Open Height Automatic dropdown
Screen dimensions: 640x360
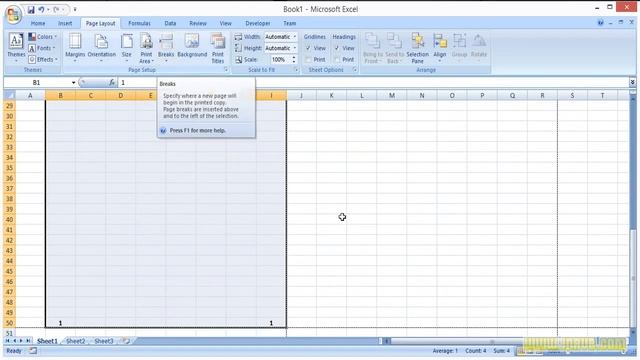(x=294, y=48)
